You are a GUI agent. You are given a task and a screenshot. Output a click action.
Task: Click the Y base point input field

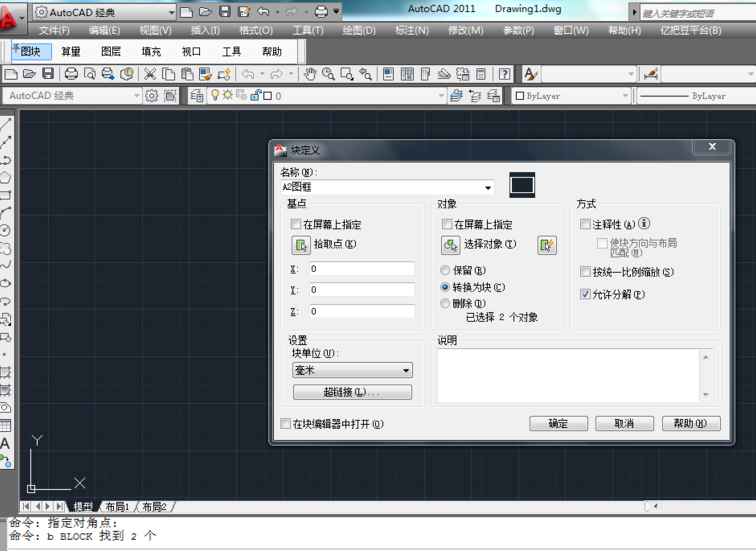click(x=362, y=290)
